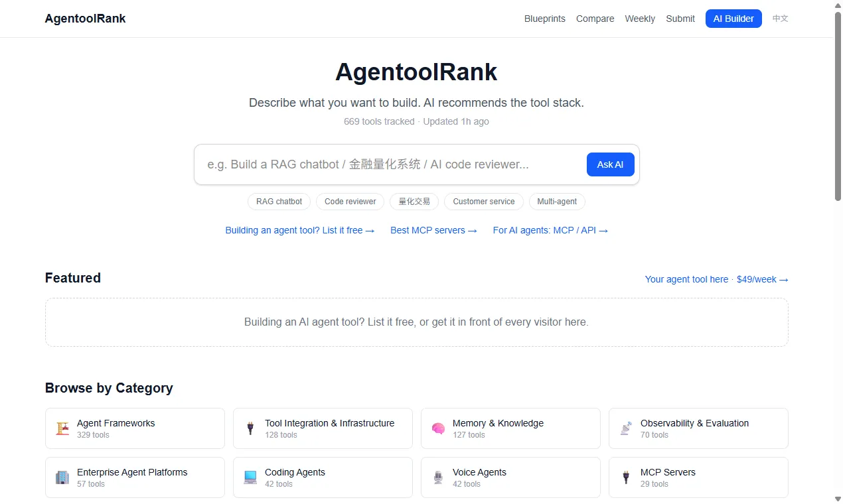Select the Code reviewer suggestion chip
The width and height of the screenshot is (843, 504).
(x=350, y=202)
